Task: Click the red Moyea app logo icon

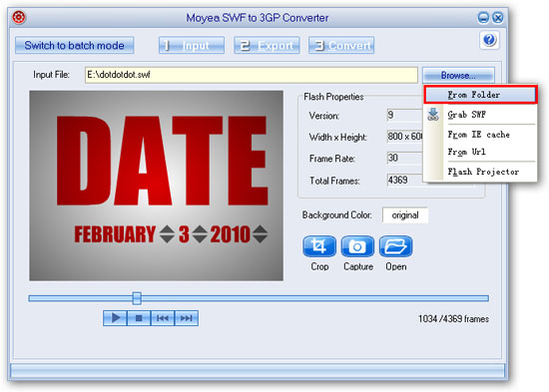Action: tap(19, 17)
